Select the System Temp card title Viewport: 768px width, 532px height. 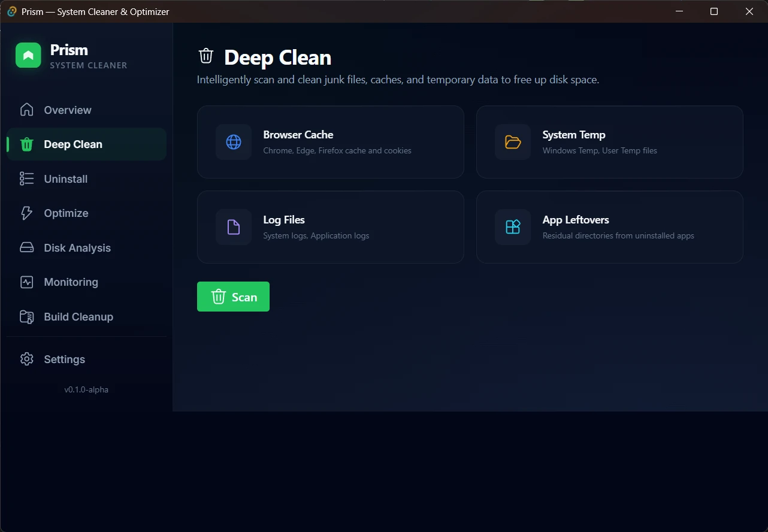click(574, 135)
